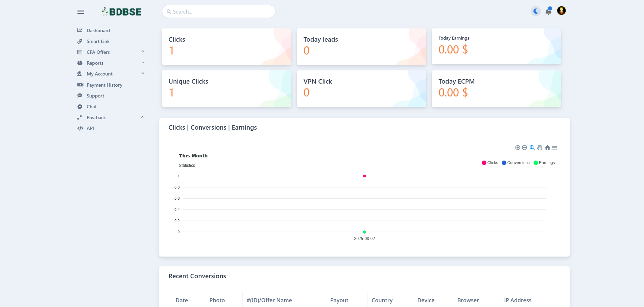Click the green Earnings legend swatch
This screenshot has height=307, width=644.
tap(536, 163)
